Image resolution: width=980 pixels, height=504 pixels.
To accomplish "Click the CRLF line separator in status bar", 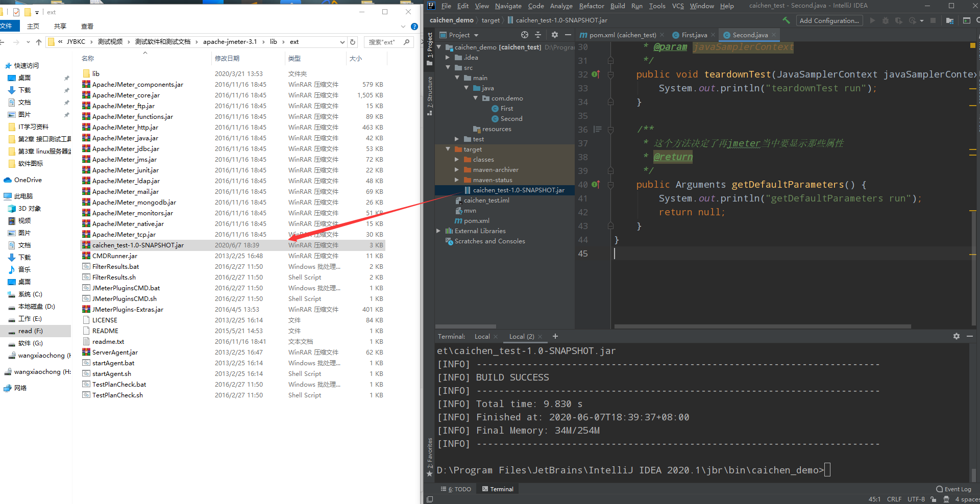I will click(x=894, y=499).
